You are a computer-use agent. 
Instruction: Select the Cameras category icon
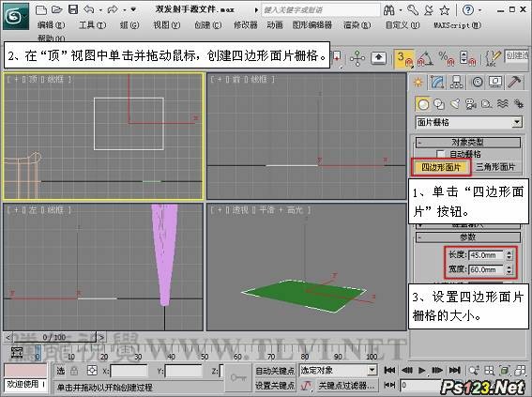click(x=471, y=104)
